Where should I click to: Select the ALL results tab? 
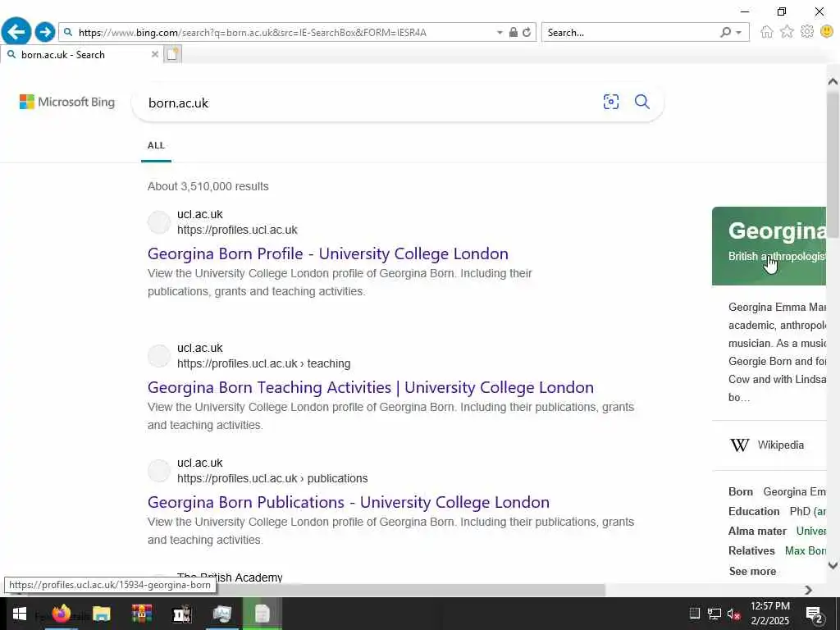click(x=156, y=145)
